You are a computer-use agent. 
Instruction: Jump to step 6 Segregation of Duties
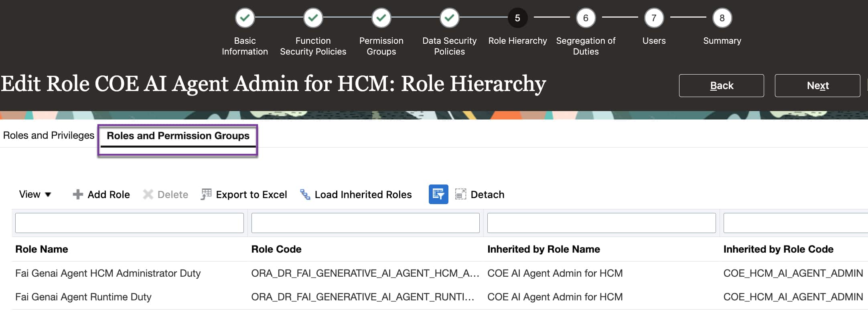586,18
